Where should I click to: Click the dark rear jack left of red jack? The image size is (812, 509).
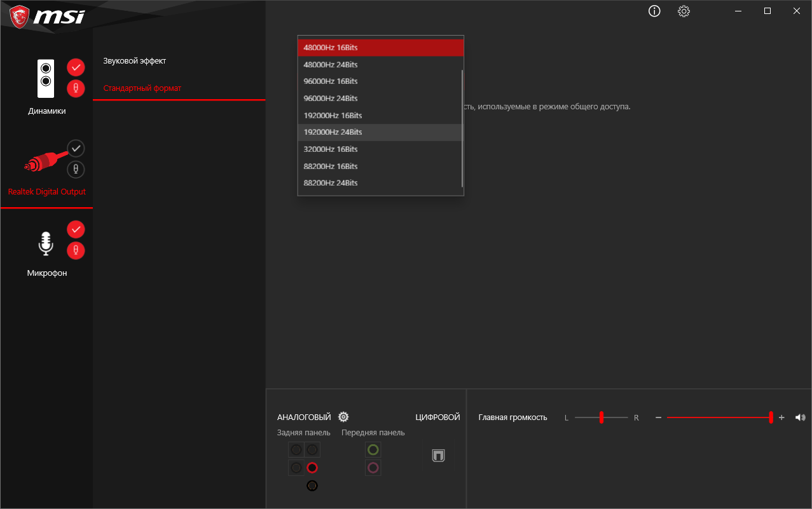point(296,468)
